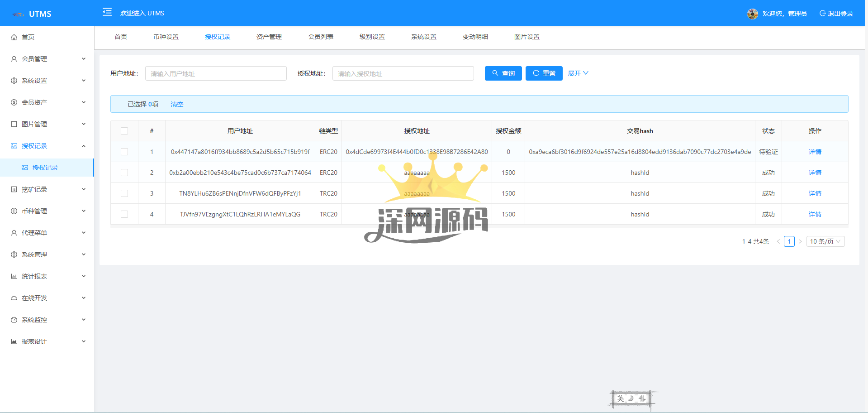Open 详情 link for row 2
Image resolution: width=868 pixels, height=413 pixels.
(815, 173)
